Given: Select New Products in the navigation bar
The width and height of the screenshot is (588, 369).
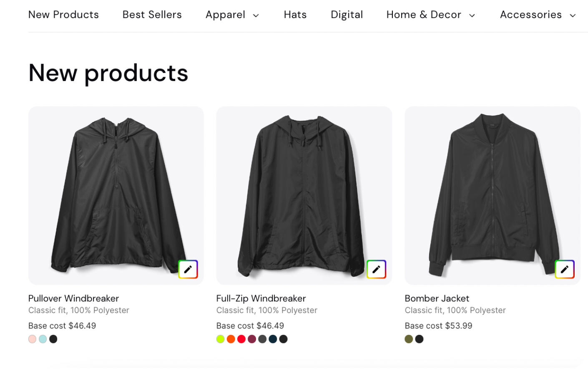Looking at the screenshot, I should click(63, 15).
